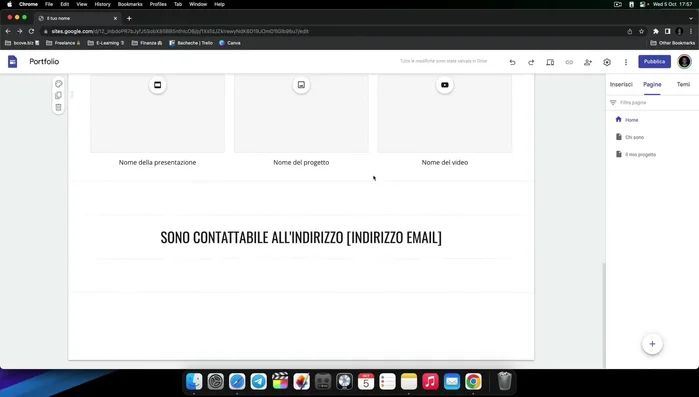This screenshot has height=397, width=699.
Task: Click the YouTube video placeholder icon
Action: pos(445,85)
